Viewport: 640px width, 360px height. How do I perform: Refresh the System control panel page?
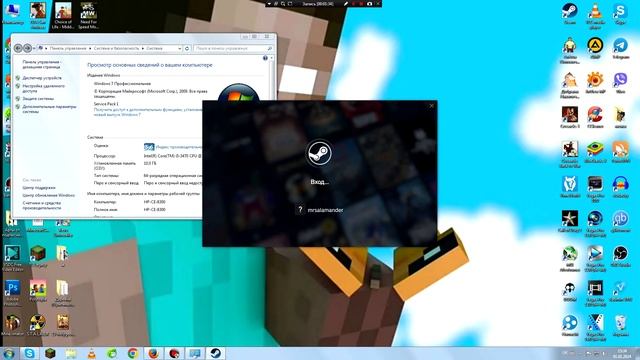[187, 48]
